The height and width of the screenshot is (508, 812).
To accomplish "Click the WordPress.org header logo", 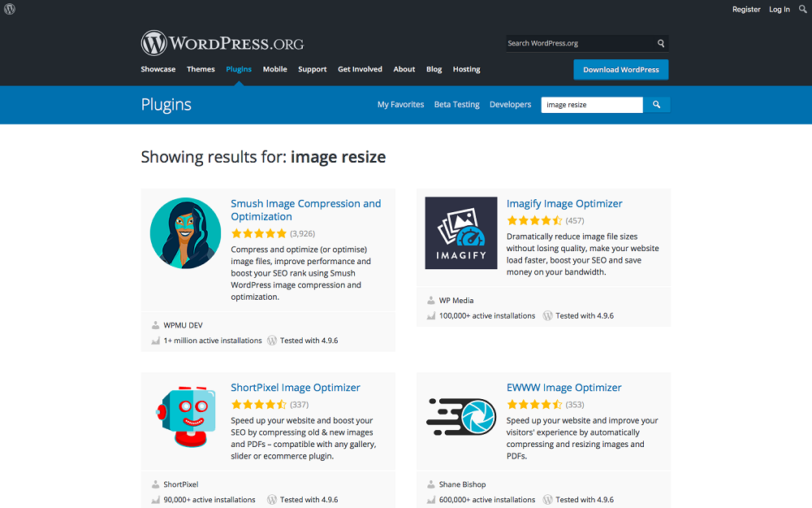I will point(222,43).
